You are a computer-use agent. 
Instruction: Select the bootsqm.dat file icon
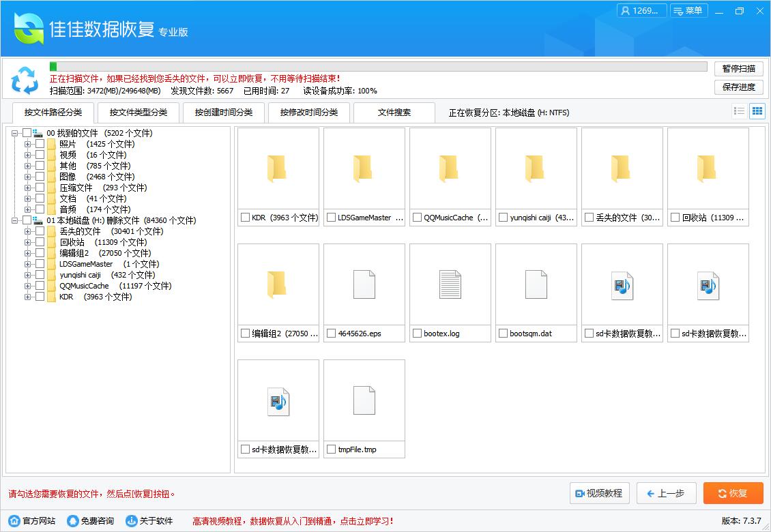click(536, 284)
